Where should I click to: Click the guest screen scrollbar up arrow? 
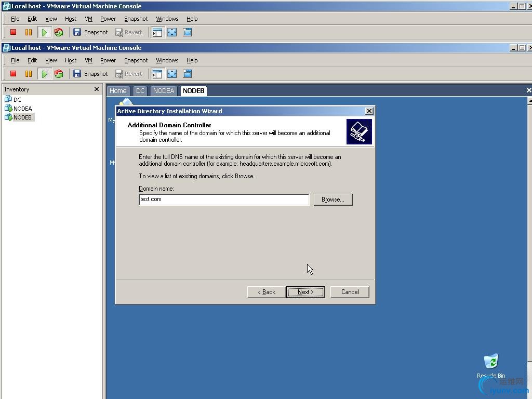coord(529,101)
